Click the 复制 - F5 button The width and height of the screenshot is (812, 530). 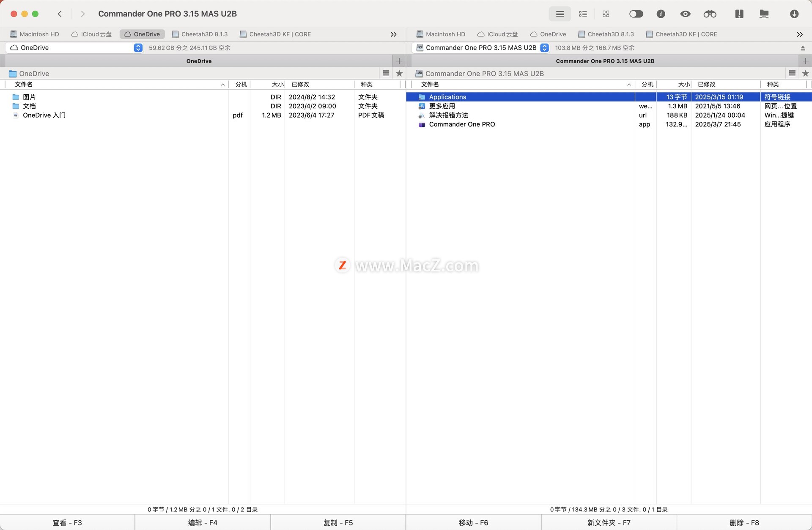[338, 522]
